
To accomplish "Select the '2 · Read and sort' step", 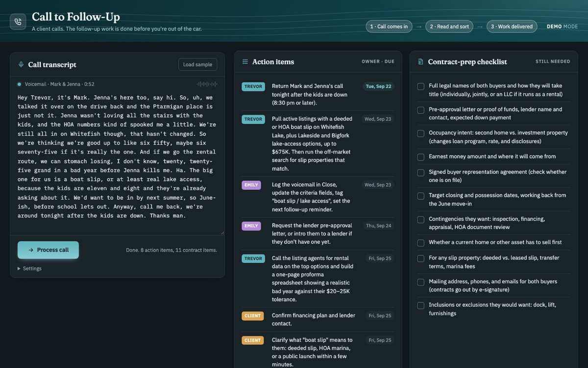I will [449, 26].
